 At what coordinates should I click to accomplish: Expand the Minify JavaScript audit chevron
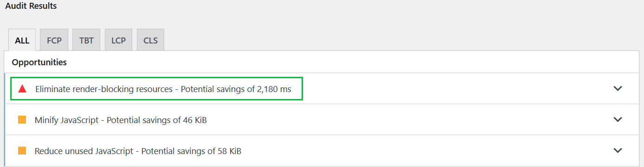click(618, 120)
